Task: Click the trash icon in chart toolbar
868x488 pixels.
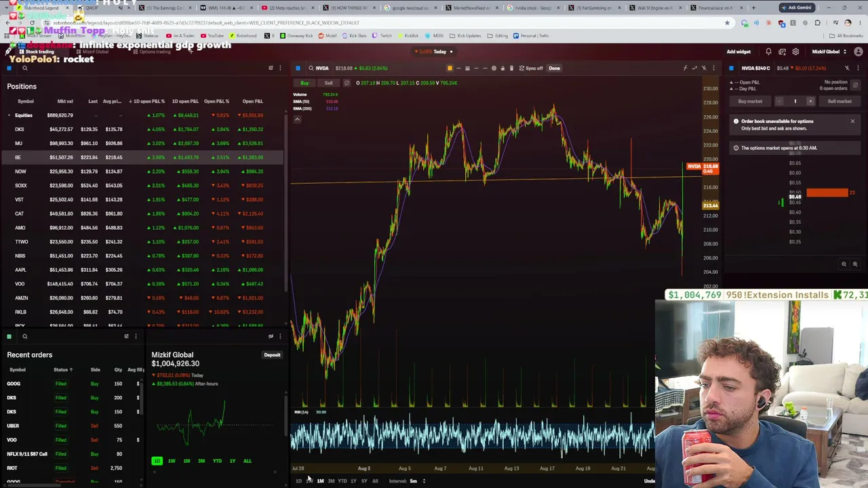Action: pos(511,68)
